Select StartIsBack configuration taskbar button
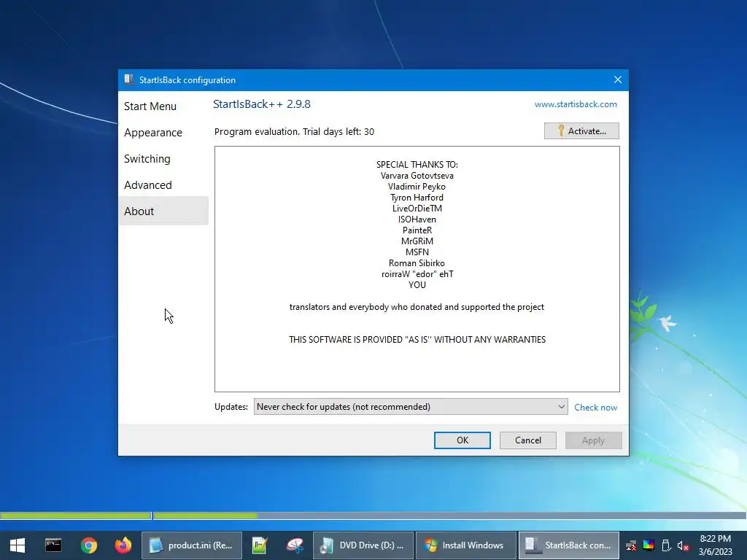Viewport: 747px width, 560px height. (569, 545)
